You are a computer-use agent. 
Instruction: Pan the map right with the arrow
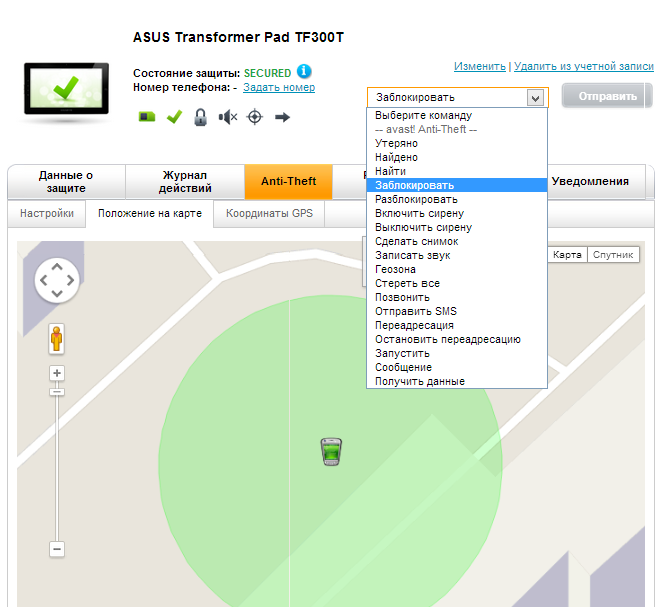coord(70,280)
